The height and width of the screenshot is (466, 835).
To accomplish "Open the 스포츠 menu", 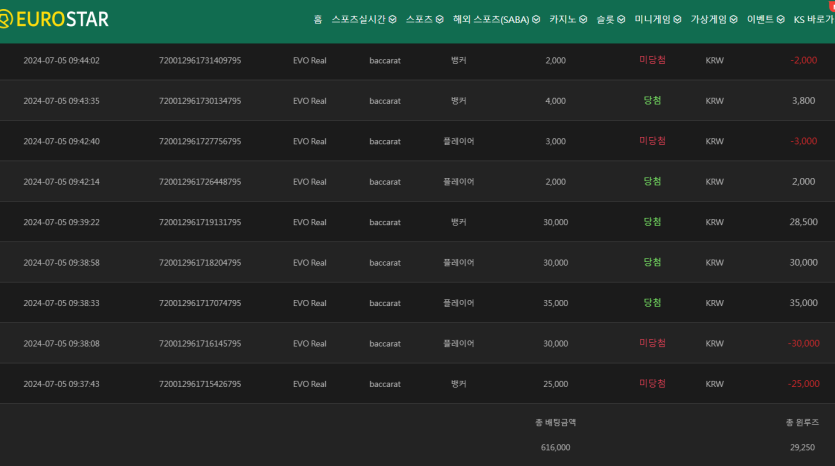I will pyautogui.click(x=420, y=20).
